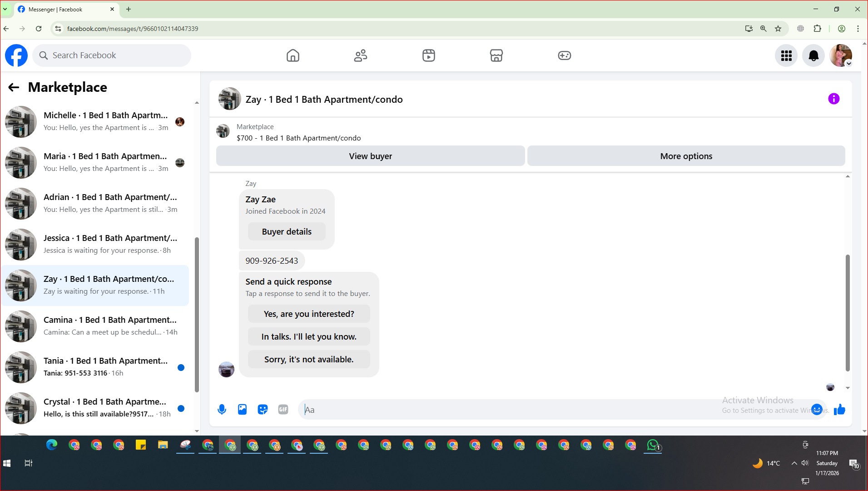The width and height of the screenshot is (868, 491).
Task: Send 'Sorry, it's not available.' response
Action: (x=309, y=359)
